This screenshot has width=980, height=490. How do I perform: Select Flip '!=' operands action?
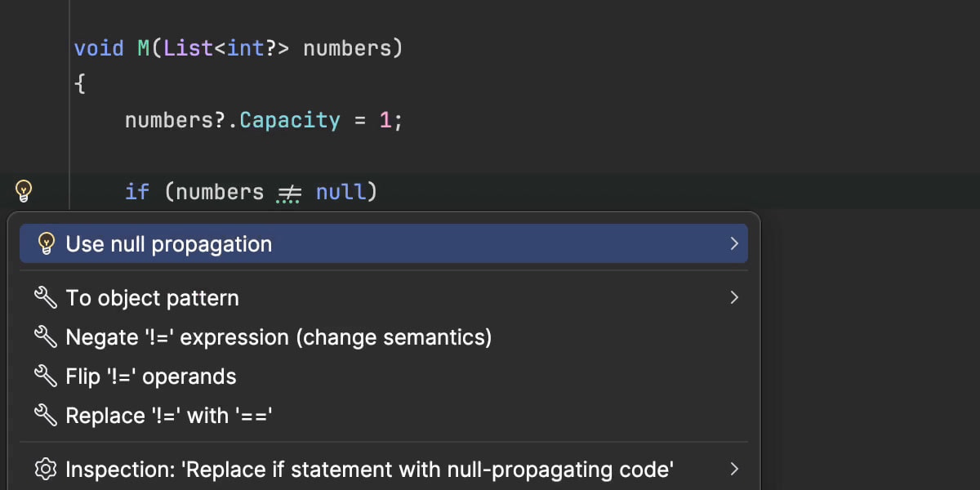tap(151, 376)
